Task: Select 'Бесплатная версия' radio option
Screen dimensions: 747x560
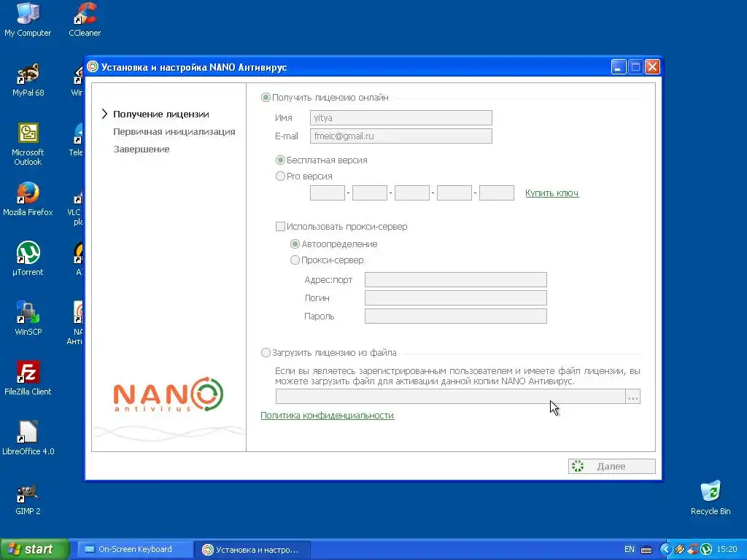Action: [280, 160]
